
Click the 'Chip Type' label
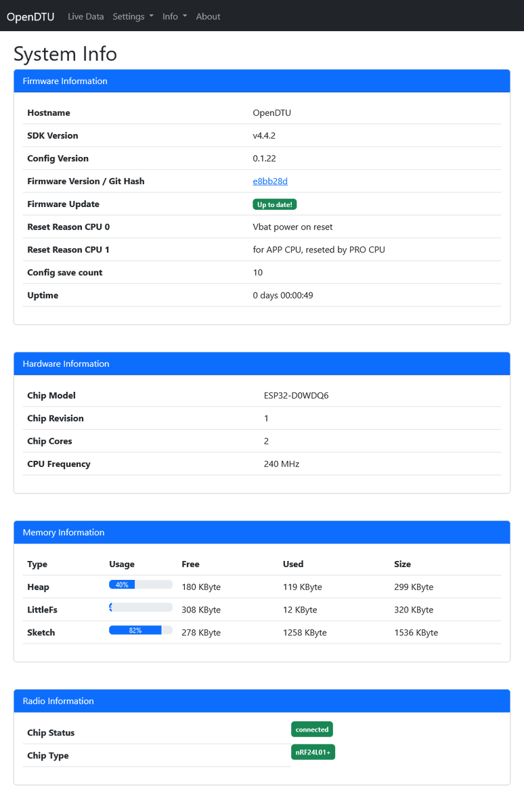pyautogui.click(x=48, y=756)
